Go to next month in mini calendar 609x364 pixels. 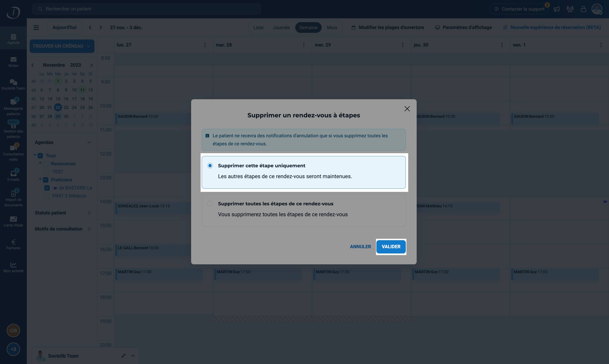pos(91,65)
